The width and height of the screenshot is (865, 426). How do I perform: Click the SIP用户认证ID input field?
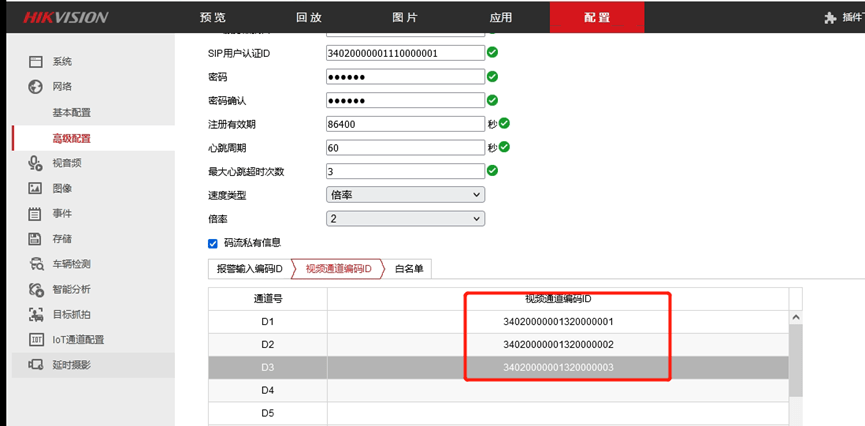tap(405, 53)
